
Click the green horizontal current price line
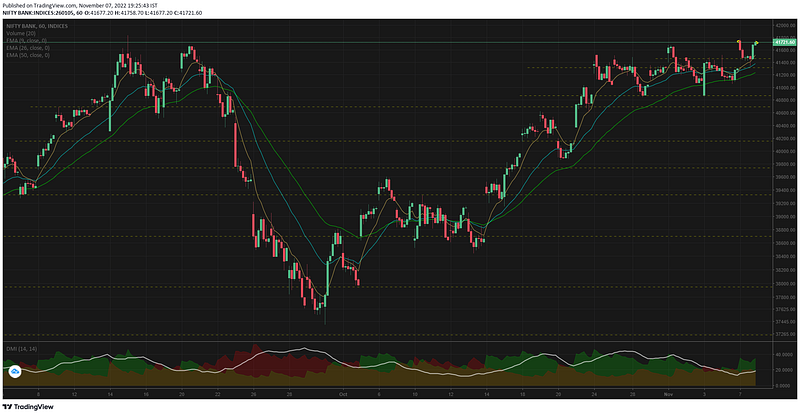388,42
